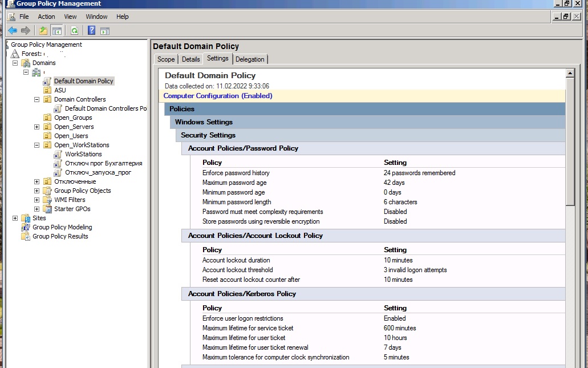Expand the Sites node

coord(15,218)
